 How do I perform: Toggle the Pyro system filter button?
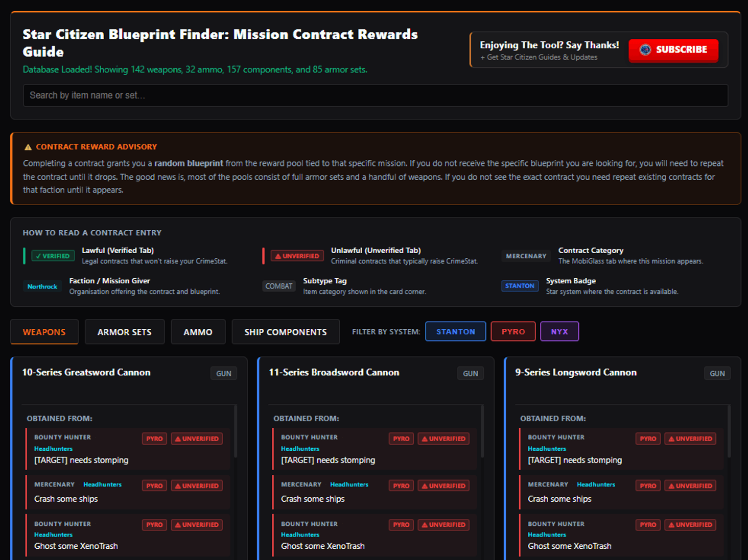[513, 331]
